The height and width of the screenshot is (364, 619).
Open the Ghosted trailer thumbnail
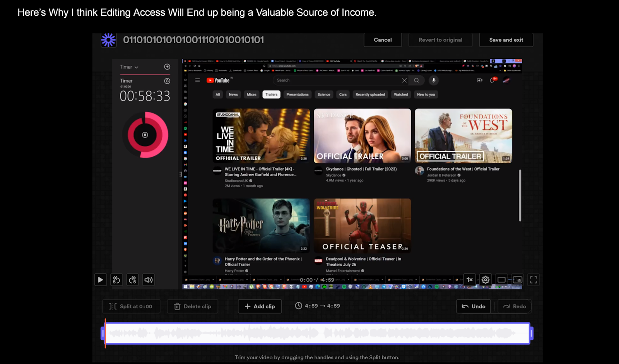[x=363, y=136]
